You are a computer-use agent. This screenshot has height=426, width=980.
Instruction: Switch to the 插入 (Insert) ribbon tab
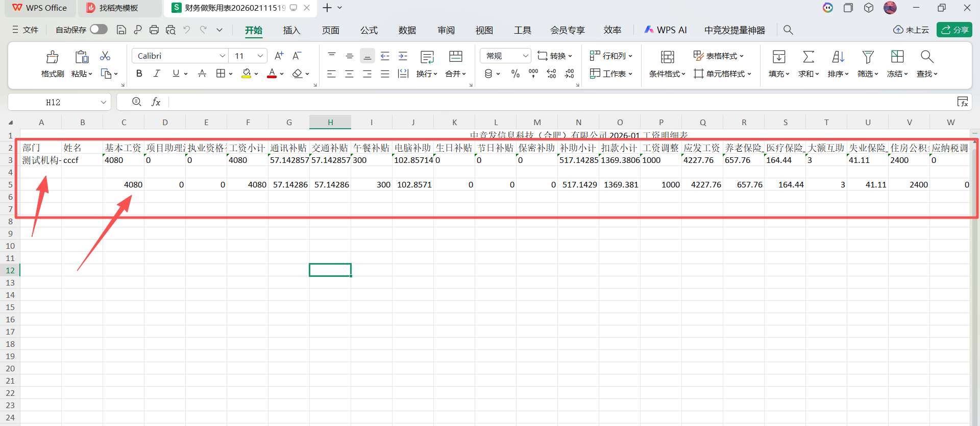pyautogui.click(x=291, y=30)
